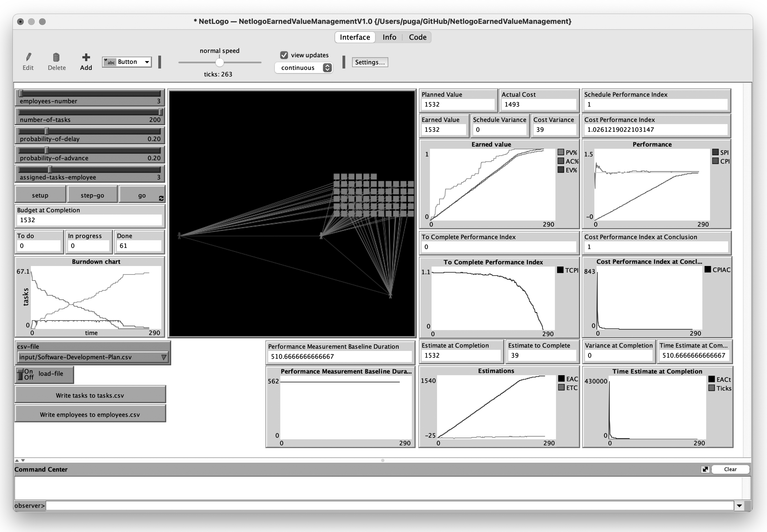The width and height of the screenshot is (767, 532).
Task: Click the Edit pencil icon
Action: (28, 57)
